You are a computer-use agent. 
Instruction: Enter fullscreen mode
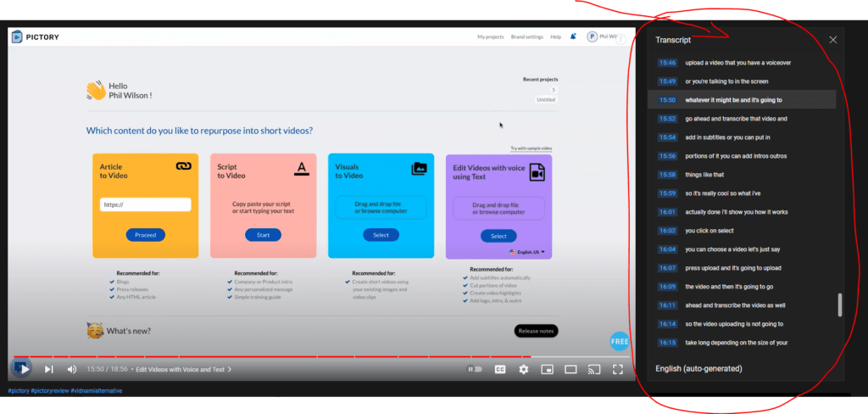(x=618, y=369)
